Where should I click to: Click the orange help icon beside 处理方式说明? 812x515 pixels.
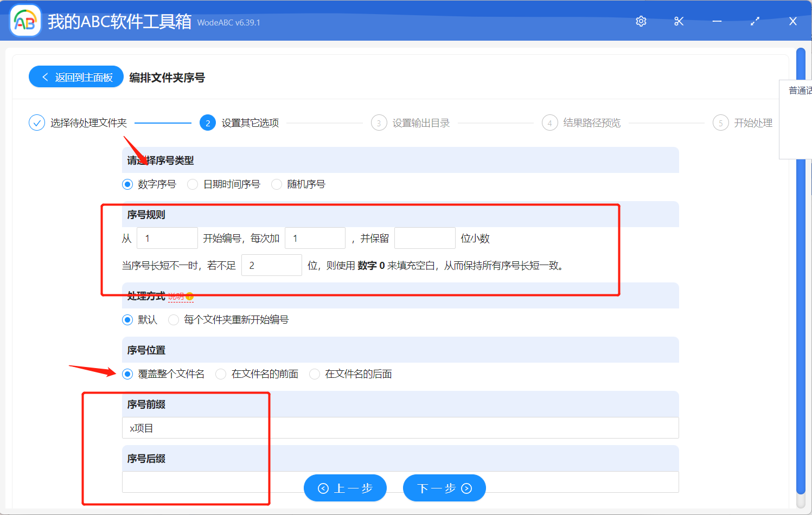[x=189, y=296]
